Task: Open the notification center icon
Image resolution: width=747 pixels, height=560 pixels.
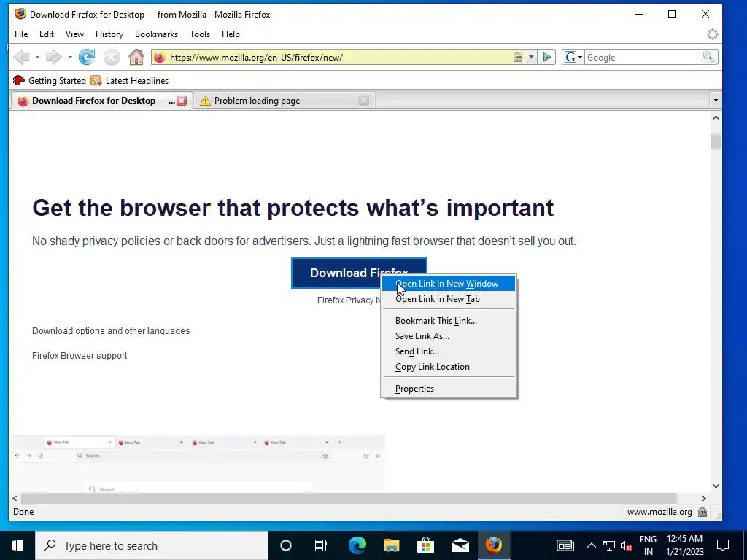Action: [723, 545]
